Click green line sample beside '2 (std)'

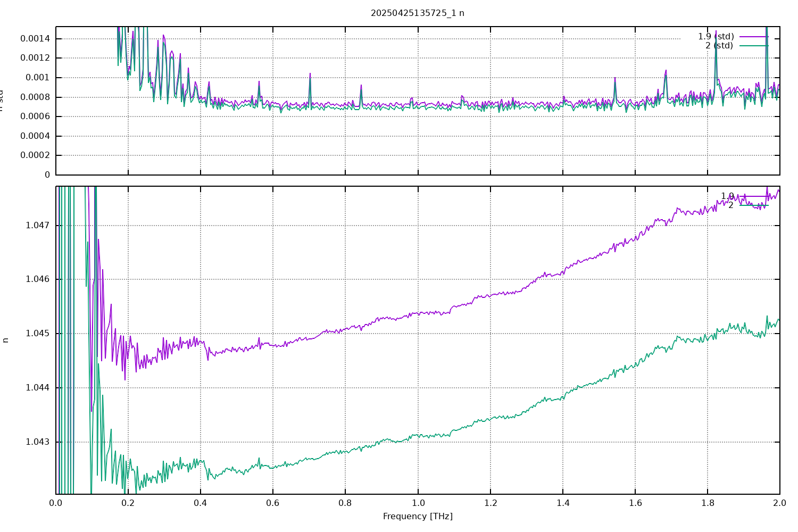(x=754, y=46)
